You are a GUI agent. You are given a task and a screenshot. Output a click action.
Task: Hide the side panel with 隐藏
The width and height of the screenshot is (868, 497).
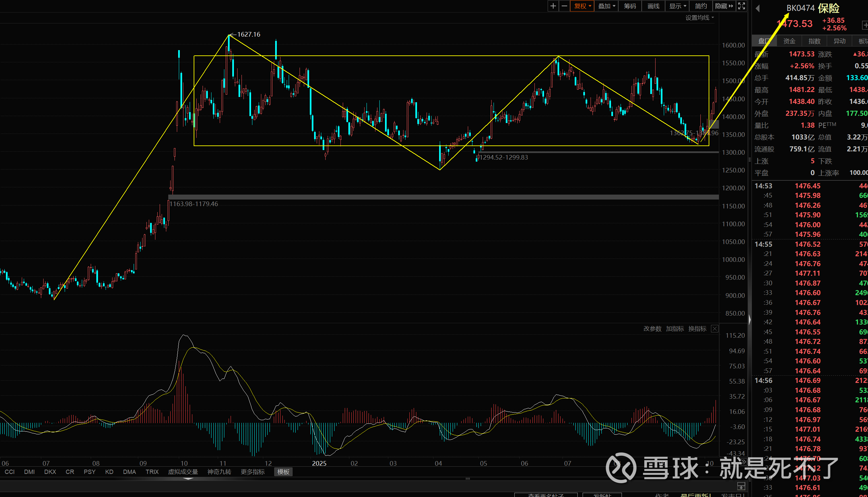coord(723,6)
